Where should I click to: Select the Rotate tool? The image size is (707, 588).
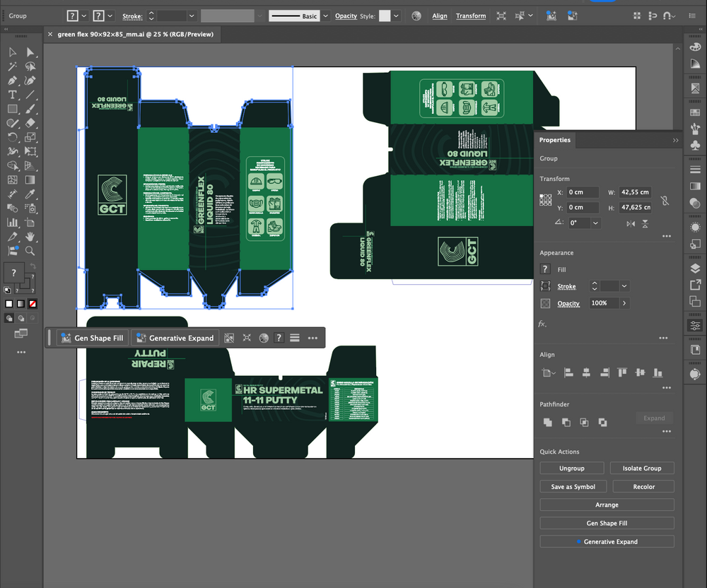tap(13, 137)
